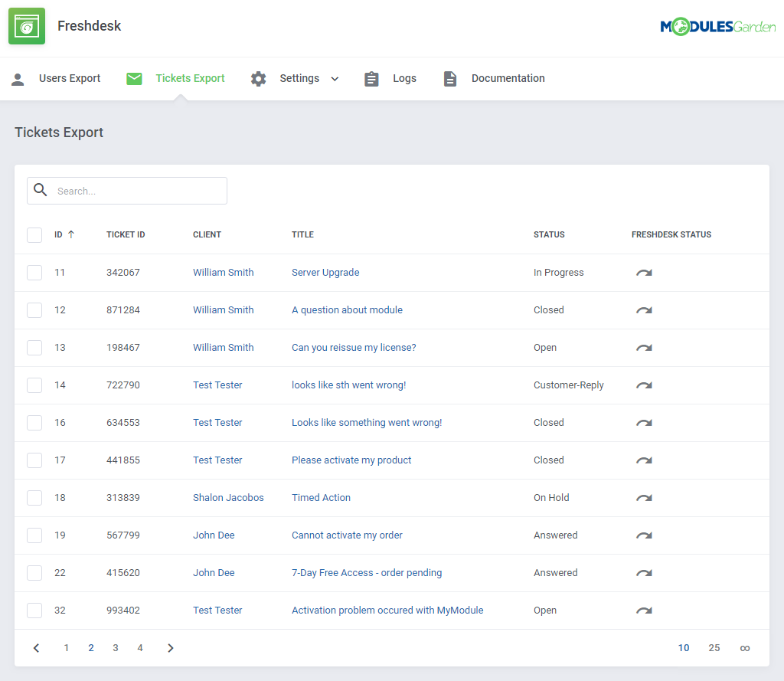Sort by Client column header

207,234
